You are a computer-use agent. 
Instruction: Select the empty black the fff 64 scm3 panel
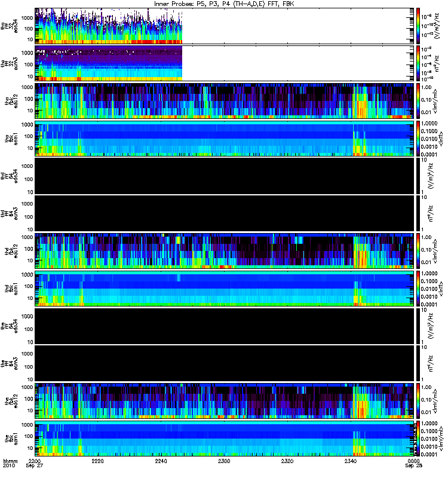pos(225,363)
